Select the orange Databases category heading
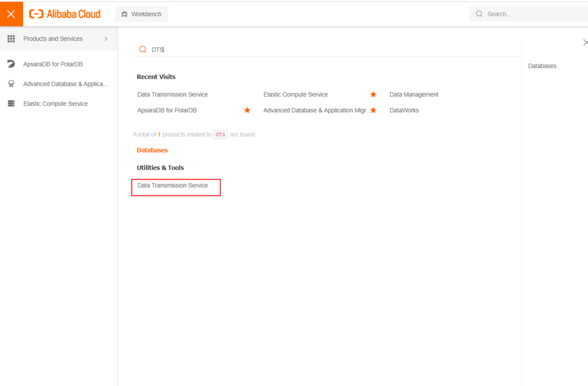The image size is (588, 386). tap(152, 150)
